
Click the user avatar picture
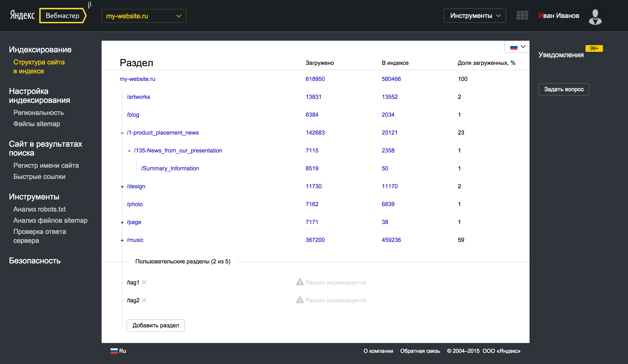(595, 16)
